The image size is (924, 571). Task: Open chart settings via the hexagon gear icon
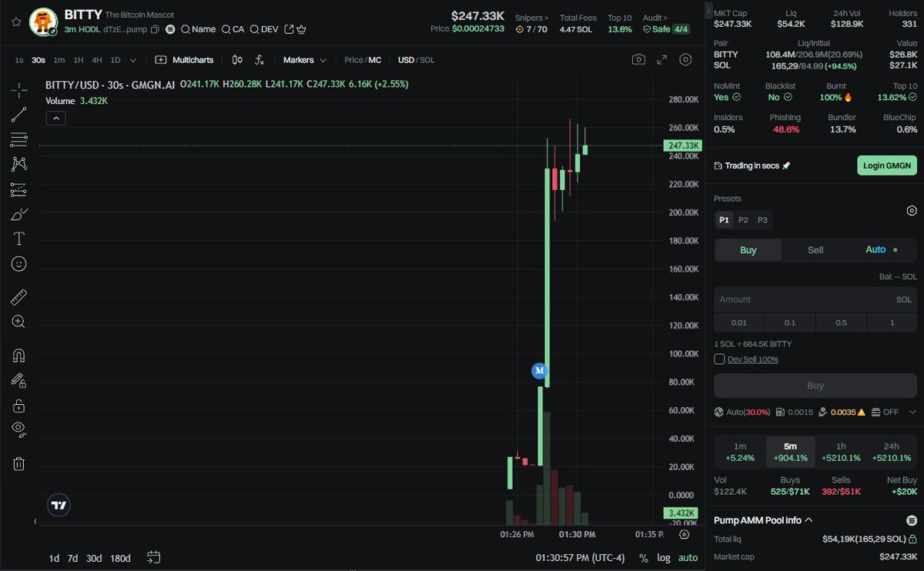pos(685,60)
